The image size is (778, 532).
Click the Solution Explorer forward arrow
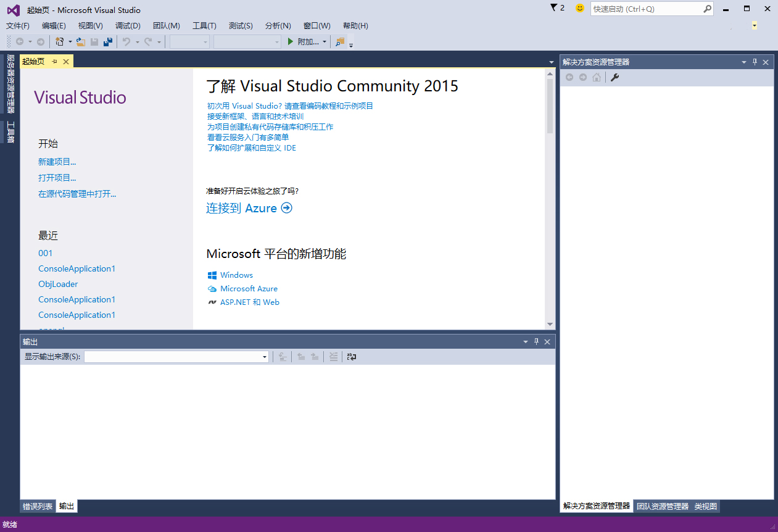coord(583,77)
